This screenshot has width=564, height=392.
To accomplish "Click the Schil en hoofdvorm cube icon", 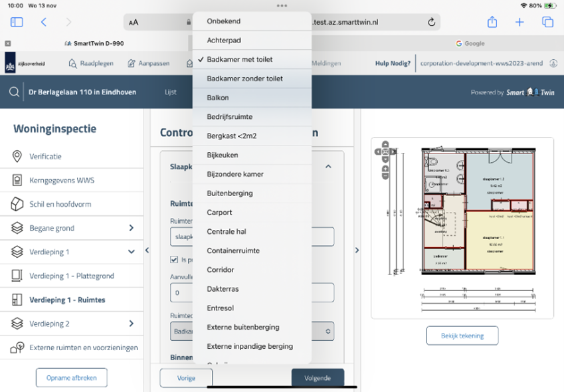I will coord(17,204).
